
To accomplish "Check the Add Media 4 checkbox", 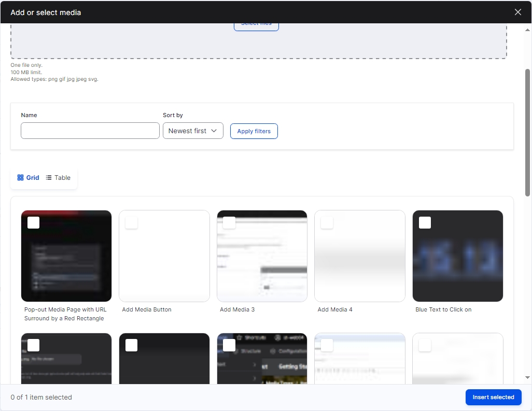I will click(327, 223).
